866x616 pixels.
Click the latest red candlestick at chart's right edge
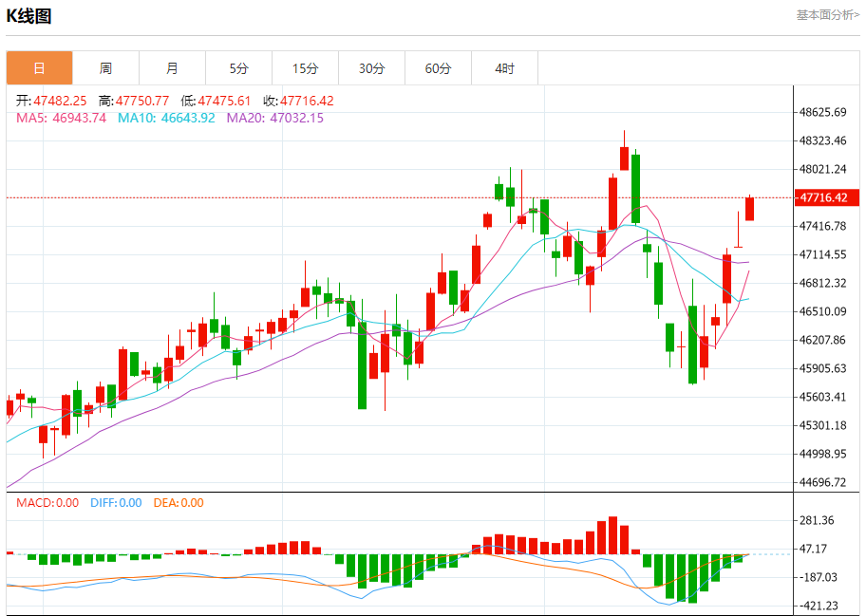tap(749, 209)
